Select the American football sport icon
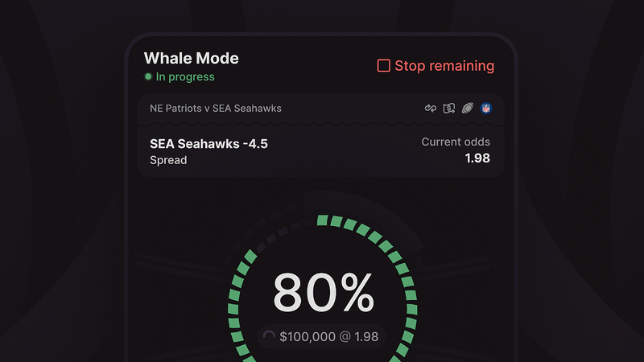The height and width of the screenshot is (362, 644). click(x=468, y=108)
